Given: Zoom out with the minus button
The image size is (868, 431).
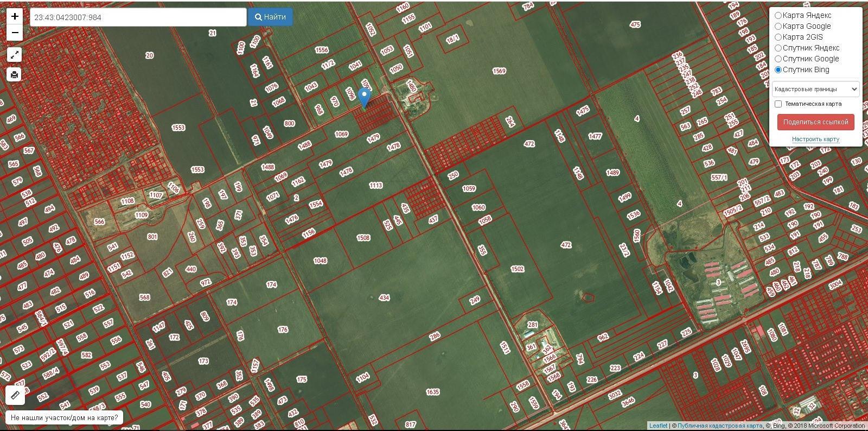Looking at the screenshot, I should coord(15,33).
